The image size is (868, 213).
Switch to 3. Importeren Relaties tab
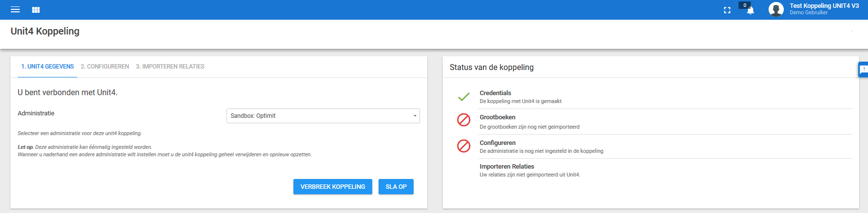click(170, 67)
